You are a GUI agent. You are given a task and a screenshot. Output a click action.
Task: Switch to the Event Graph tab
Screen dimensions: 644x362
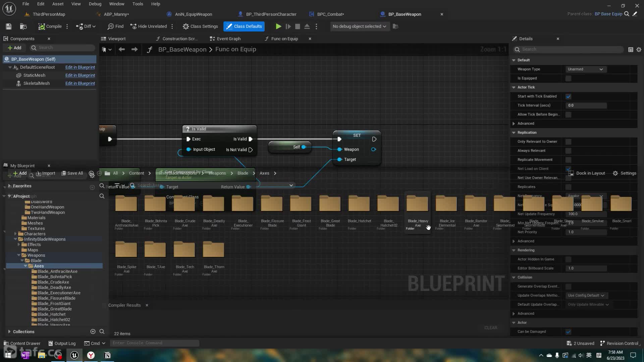[228, 39]
